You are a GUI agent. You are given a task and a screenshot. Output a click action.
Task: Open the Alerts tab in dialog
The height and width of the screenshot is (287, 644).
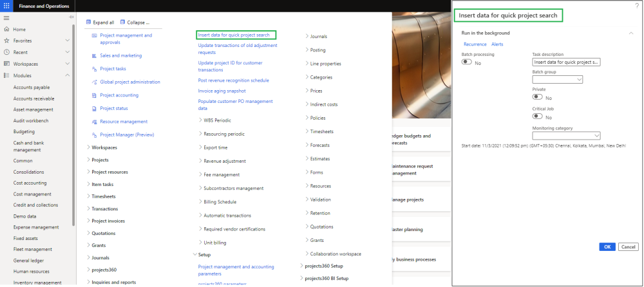[497, 44]
